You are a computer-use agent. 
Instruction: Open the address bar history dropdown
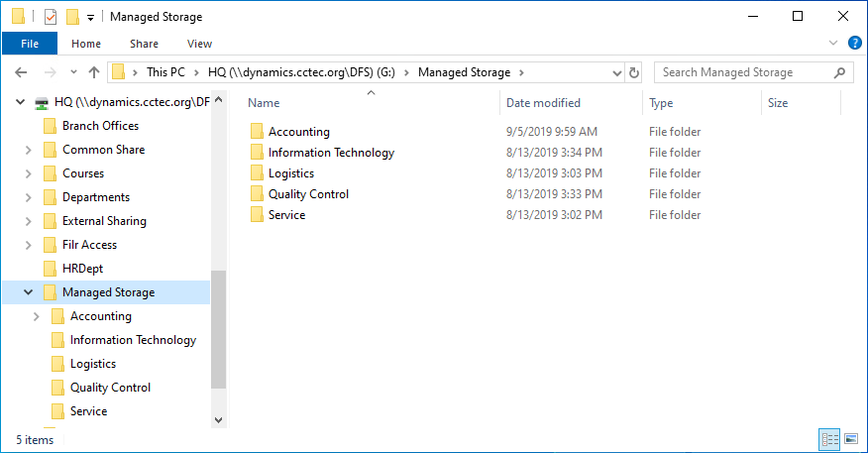coord(616,72)
